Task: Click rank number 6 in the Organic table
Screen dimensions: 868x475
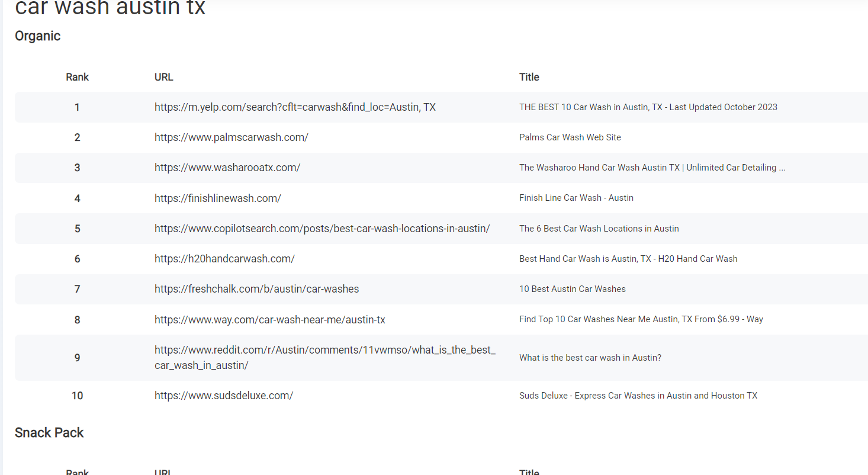Action: [x=78, y=259]
